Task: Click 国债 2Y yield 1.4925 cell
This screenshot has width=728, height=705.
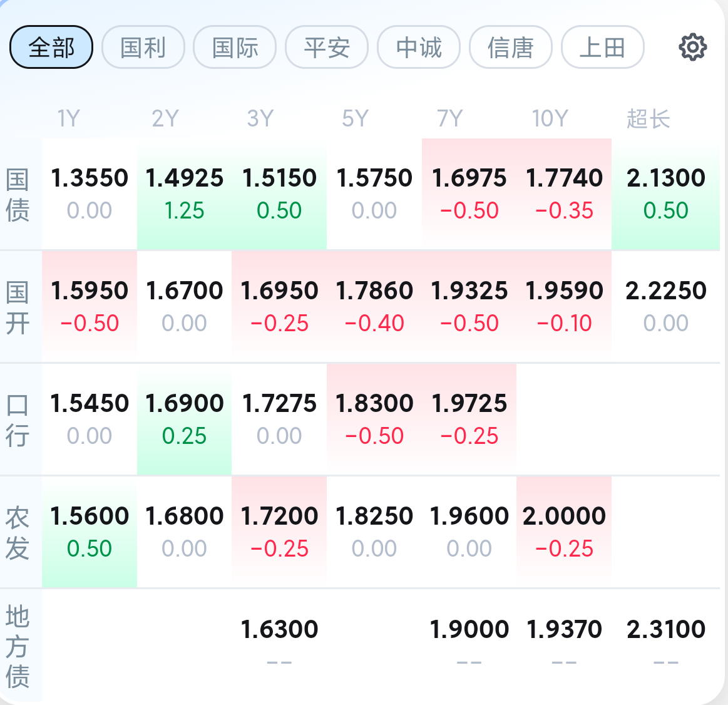Action: [184, 193]
